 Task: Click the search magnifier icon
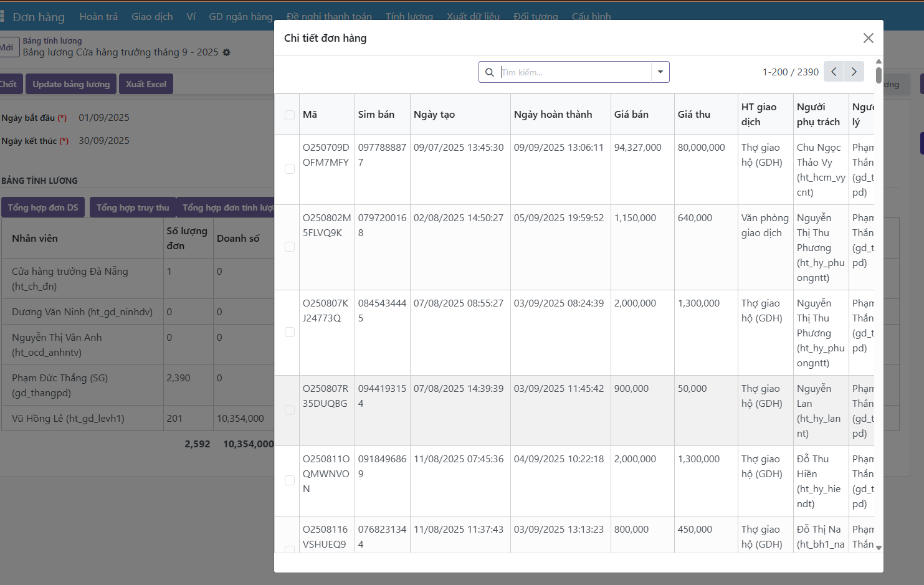[x=490, y=72]
